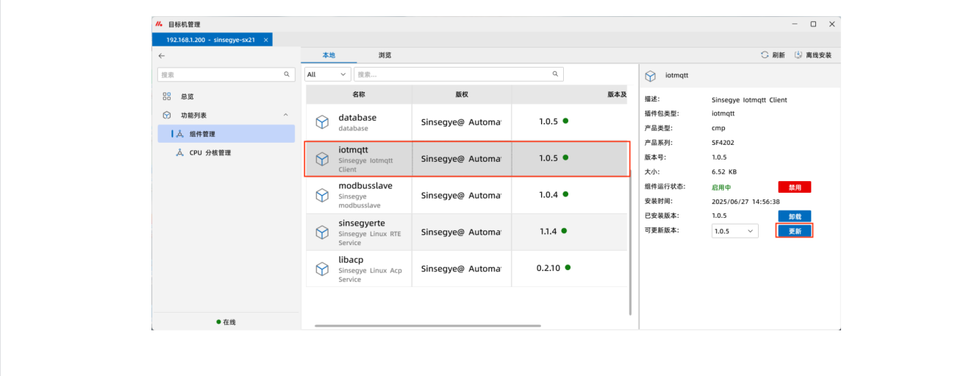The height and width of the screenshot is (376, 980).
Task: Select the 192.168.1.200 - sinsegye-sx21 tab
Action: coord(212,40)
